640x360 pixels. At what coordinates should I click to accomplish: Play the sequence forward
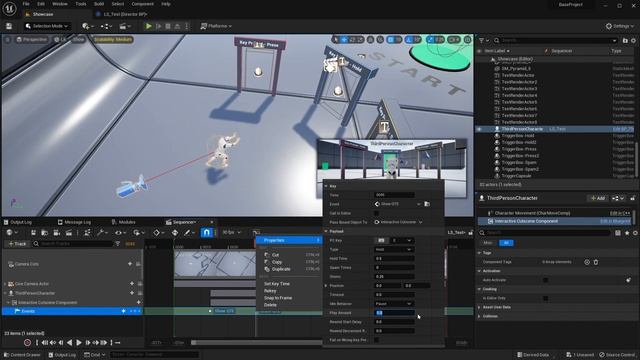[x=79, y=342]
